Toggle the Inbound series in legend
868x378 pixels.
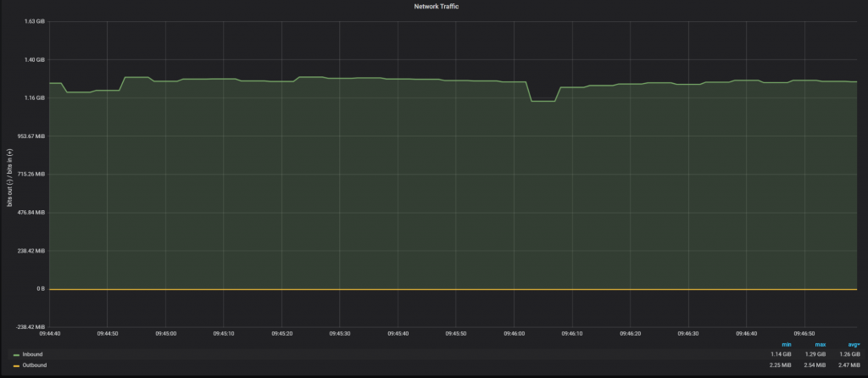point(32,353)
